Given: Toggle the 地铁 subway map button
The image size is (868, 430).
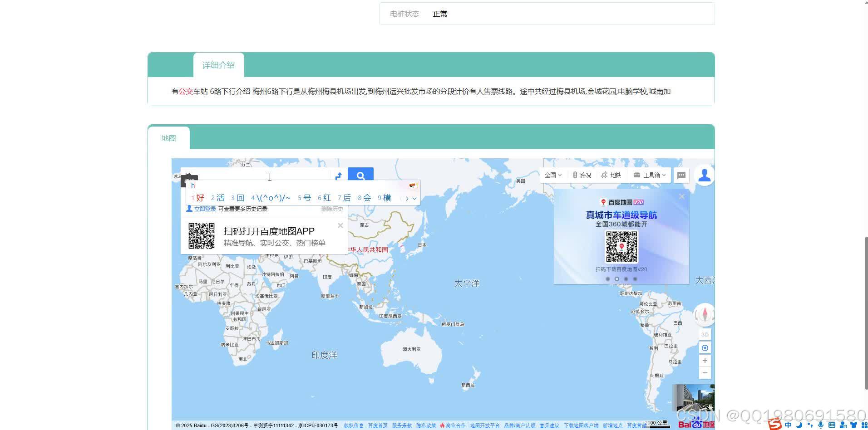Looking at the screenshot, I should [611, 175].
